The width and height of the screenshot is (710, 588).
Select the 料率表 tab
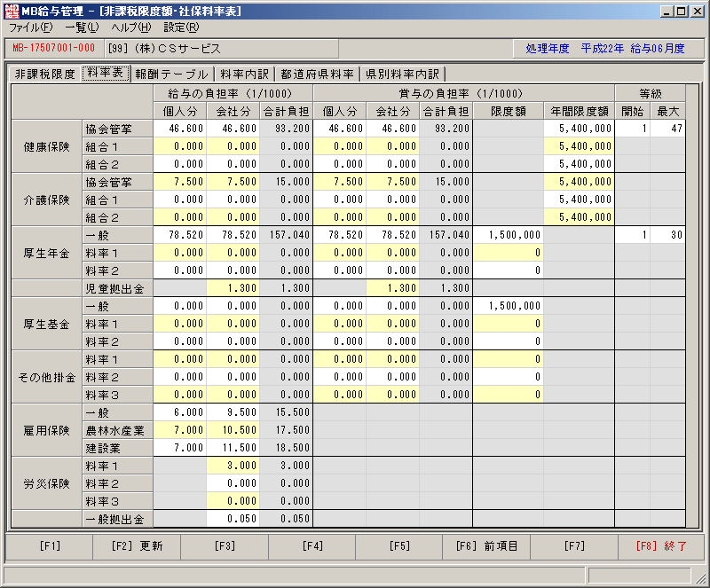pos(106,73)
